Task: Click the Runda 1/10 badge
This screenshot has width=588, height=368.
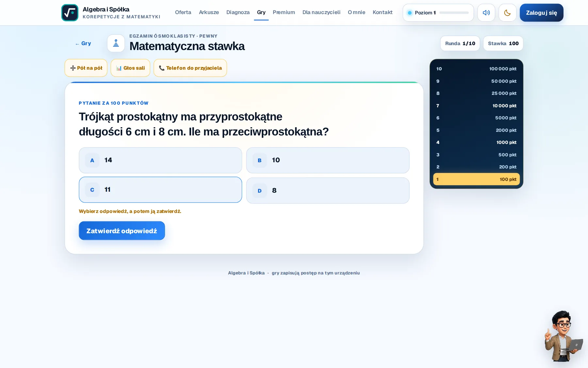Action: click(460, 44)
